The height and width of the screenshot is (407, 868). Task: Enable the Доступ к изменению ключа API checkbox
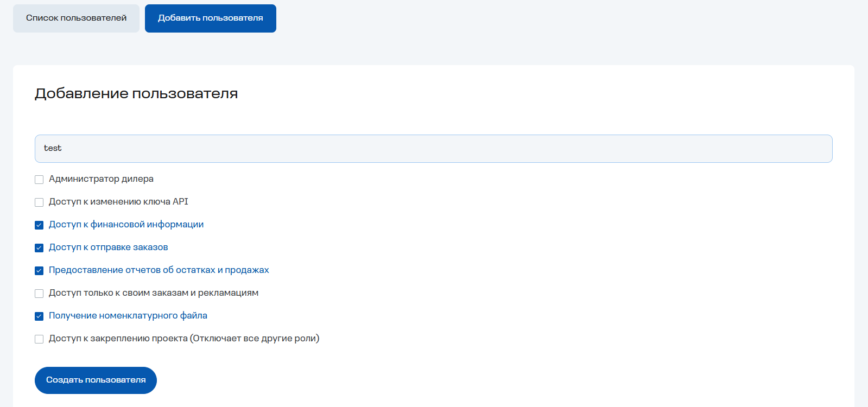pos(39,202)
